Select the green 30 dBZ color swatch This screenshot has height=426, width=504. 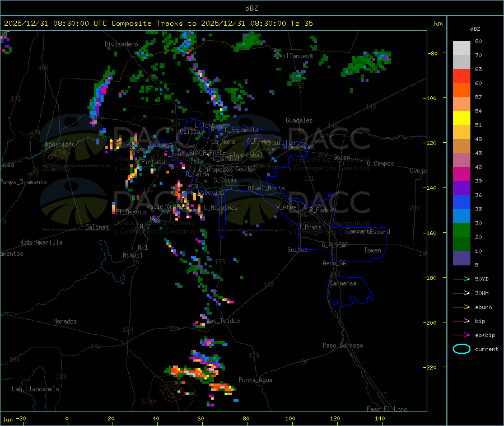[461, 230]
